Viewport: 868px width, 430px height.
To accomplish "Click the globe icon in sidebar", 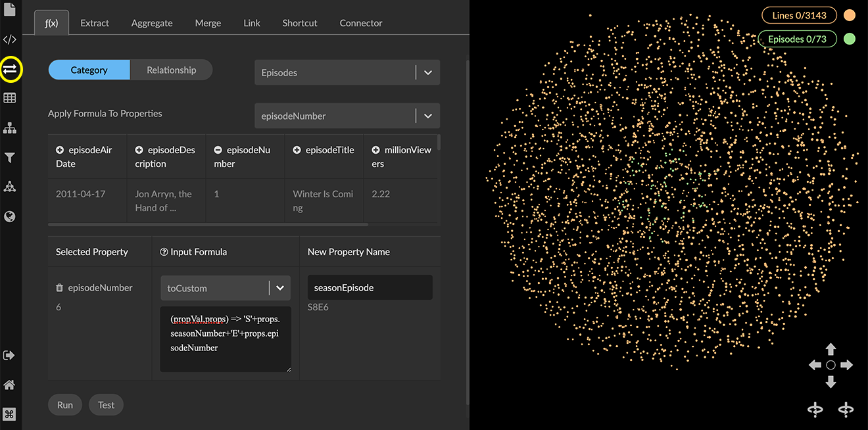I will coord(10,216).
